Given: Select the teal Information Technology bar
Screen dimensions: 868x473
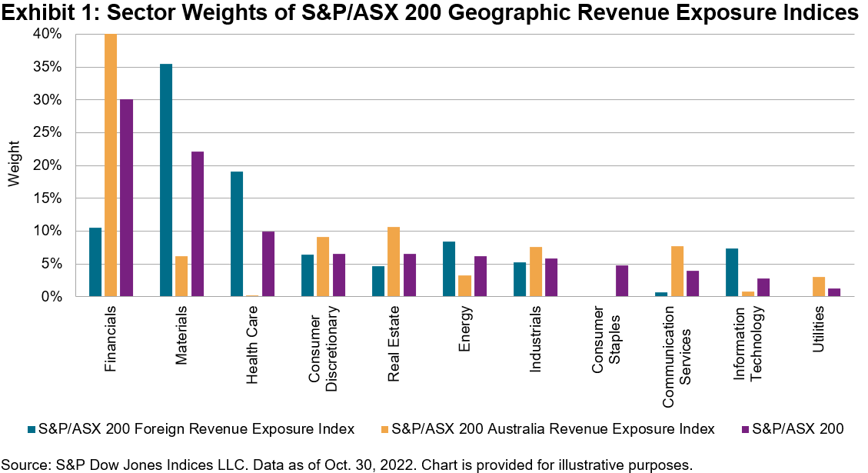Looking at the screenshot, I should point(732,272).
